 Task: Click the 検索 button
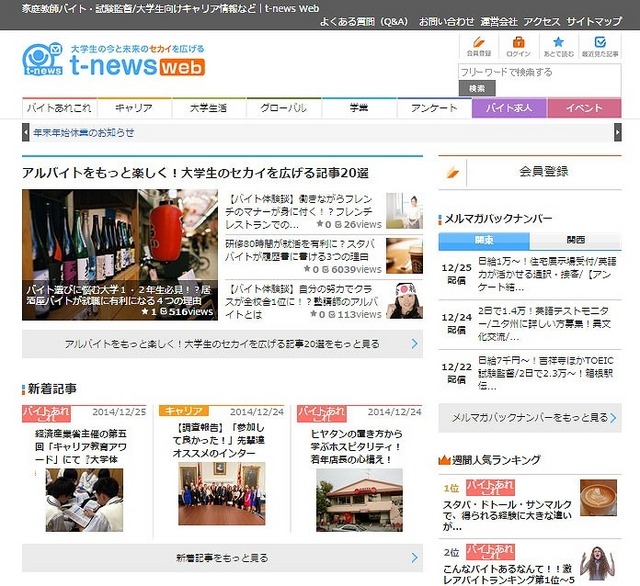pyautogui.click(x=477, y=88)
